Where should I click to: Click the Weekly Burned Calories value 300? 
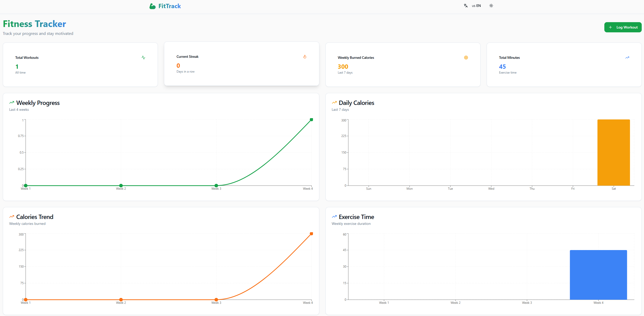[343, 66]
